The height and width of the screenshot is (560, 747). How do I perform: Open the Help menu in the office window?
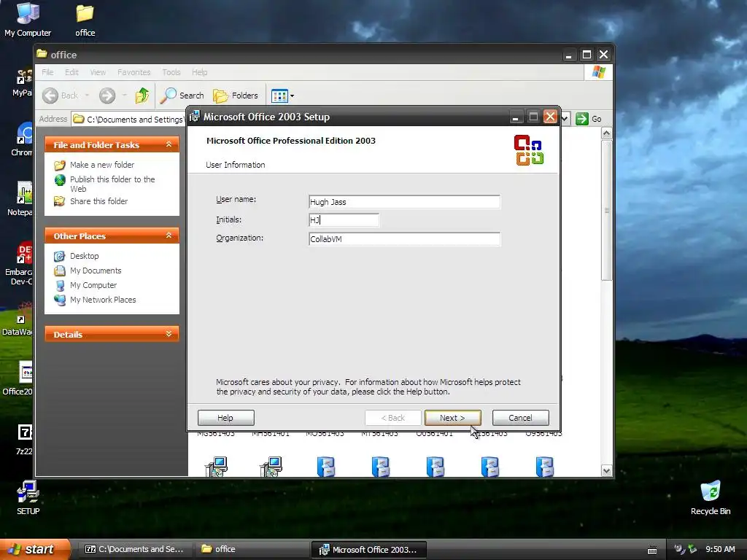(x=199, y=72)
